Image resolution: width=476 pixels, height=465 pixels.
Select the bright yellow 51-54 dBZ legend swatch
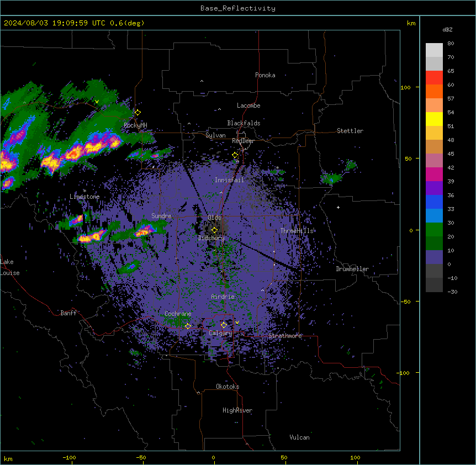(x=434, y=119)
